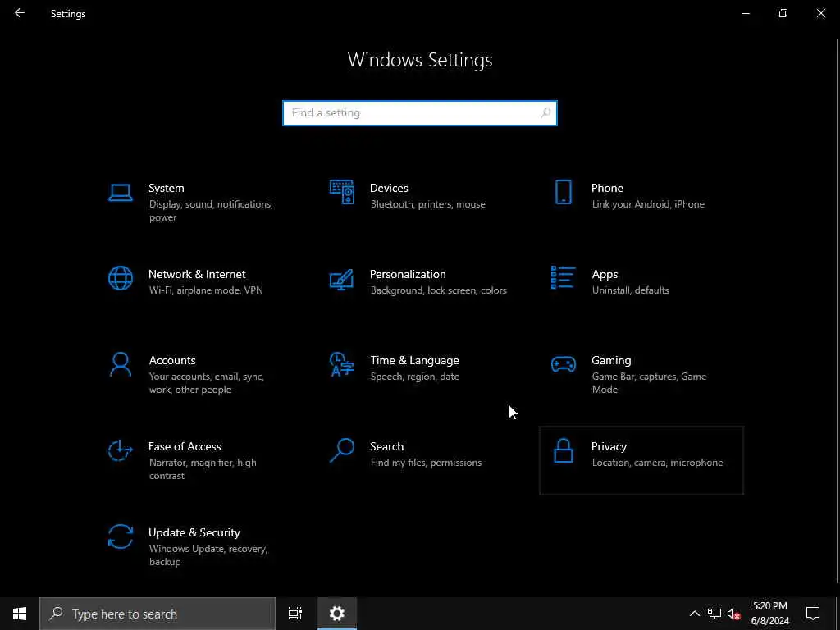Image resolution: width=840 pixels, height=630 pixels.
Task: Click "Game Bar, captures, Game Mode" text
Action: tap(649, 383)
